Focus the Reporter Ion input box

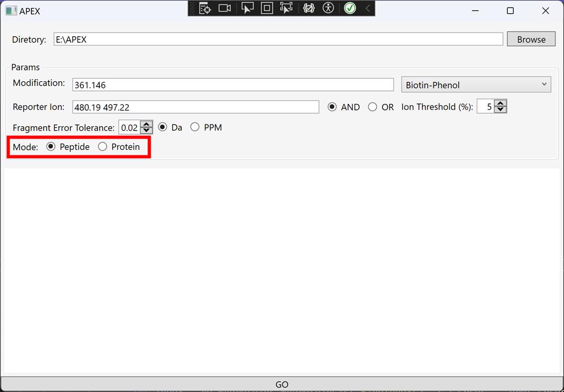pos(195,107)
